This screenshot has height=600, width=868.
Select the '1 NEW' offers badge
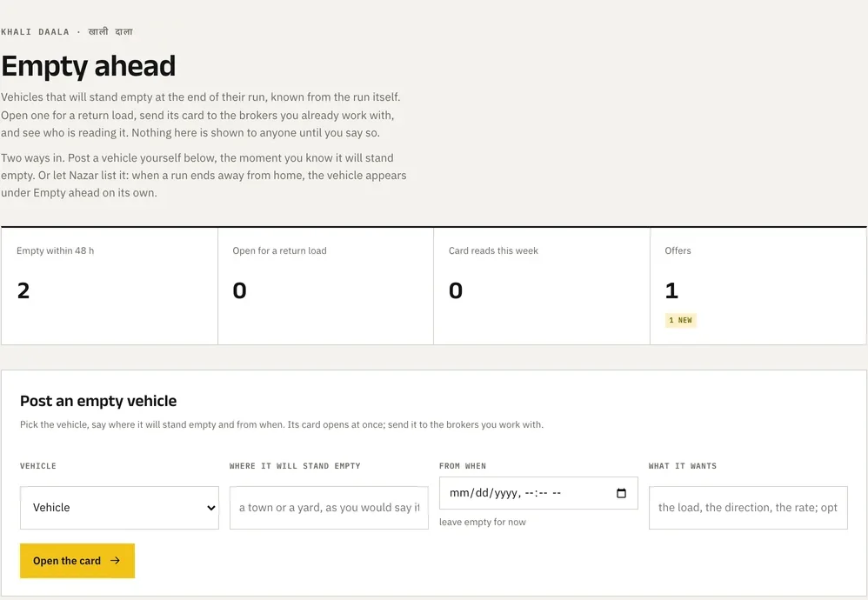680,321
